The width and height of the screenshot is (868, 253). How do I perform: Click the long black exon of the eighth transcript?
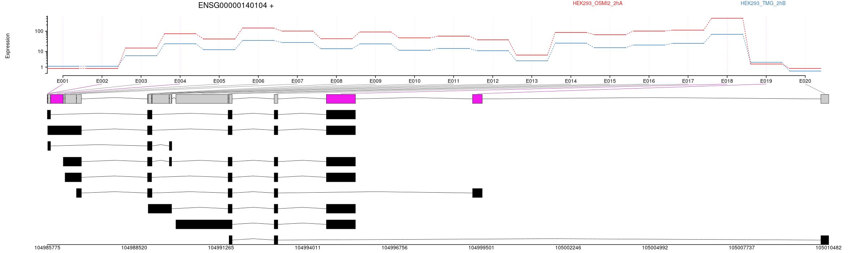click(204, 224)
